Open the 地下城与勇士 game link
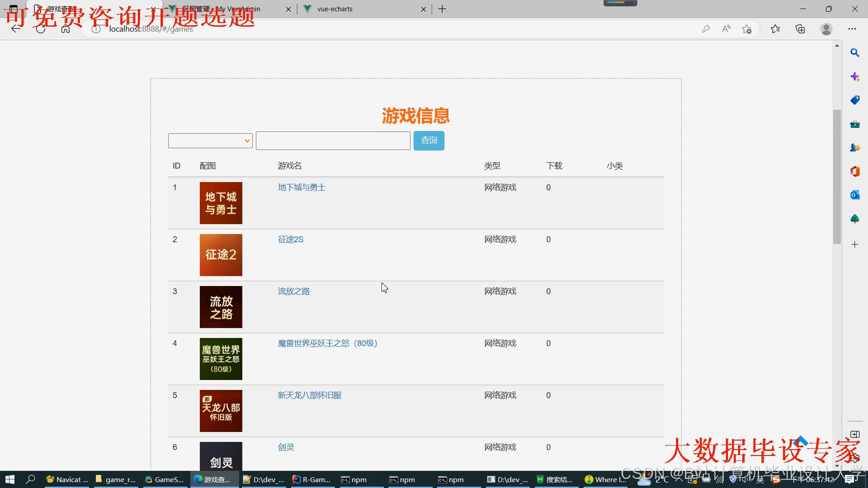The height and width of the screenshot is (488, 868). point(302,188)
